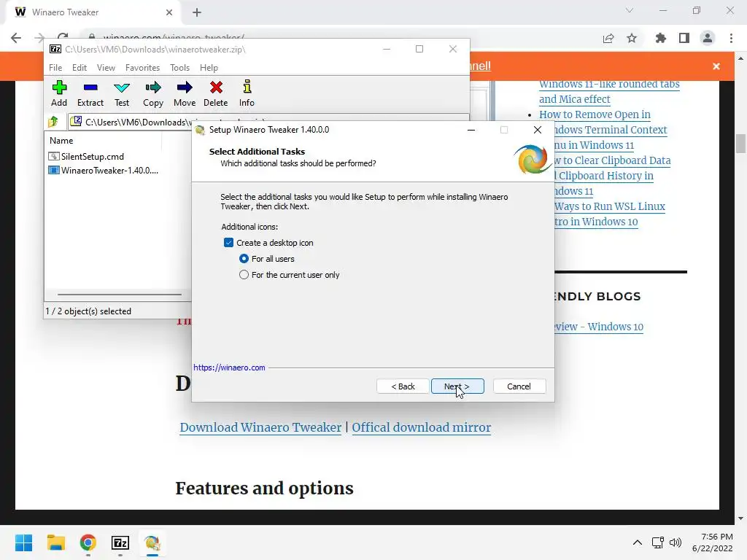Viewport: 747px width, 560px height.
Task: Open the Ways to Run WSL Linux link
Action: coord(610,206)
